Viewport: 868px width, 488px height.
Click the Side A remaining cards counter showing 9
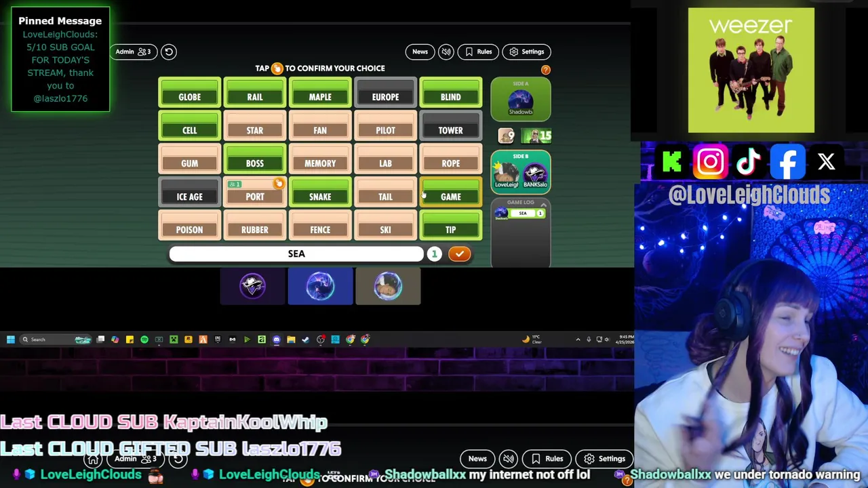(506, 136)
